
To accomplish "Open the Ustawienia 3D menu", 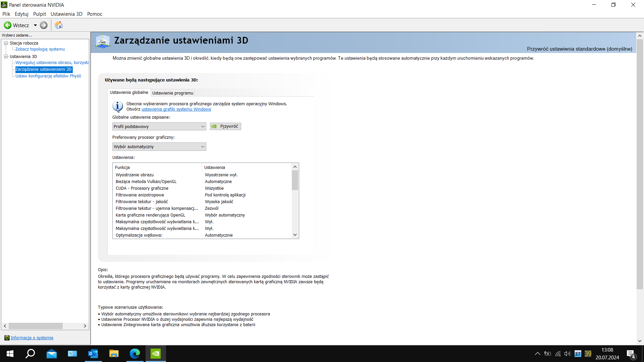I will pos(66,14).
